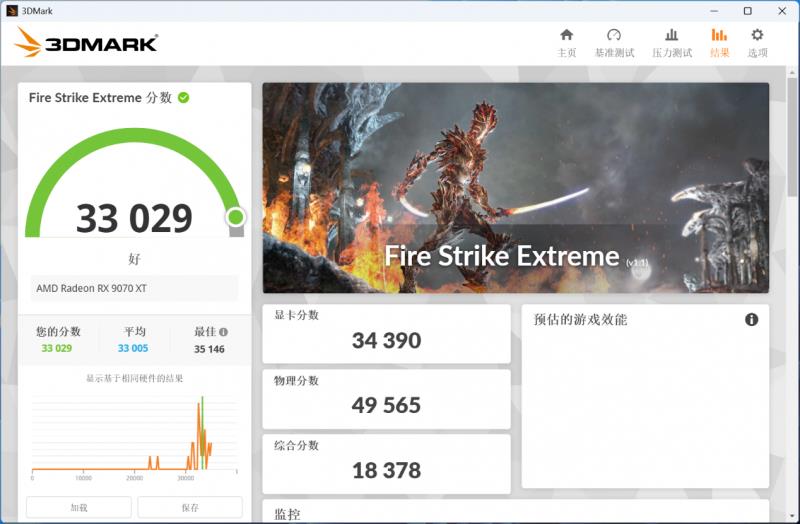Click the 33 029 main score

coord(134,218)
